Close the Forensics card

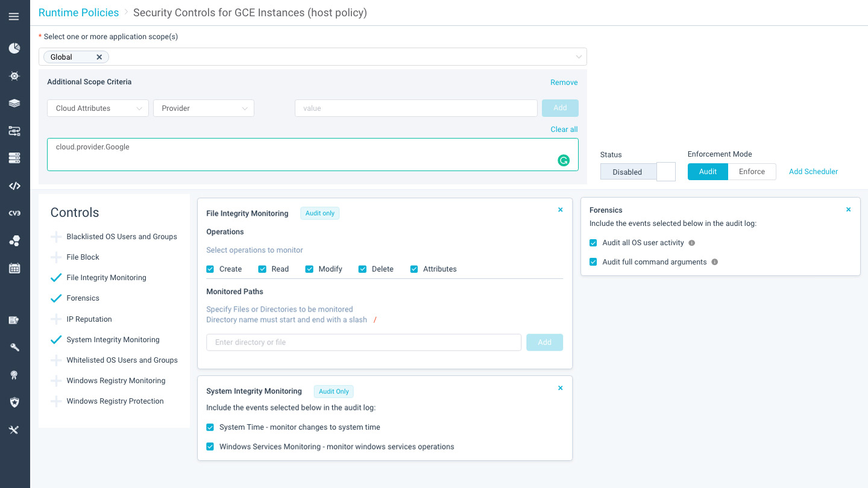click(849, 210)
